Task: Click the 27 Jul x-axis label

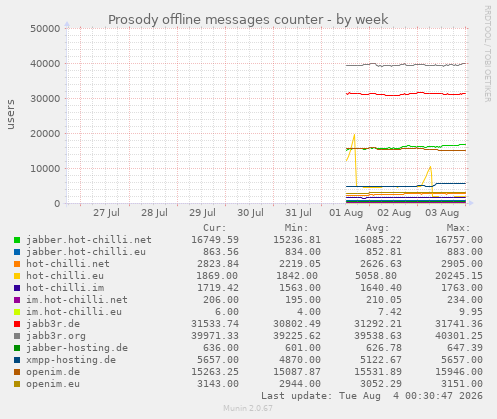Action: [x=106, y=213]
